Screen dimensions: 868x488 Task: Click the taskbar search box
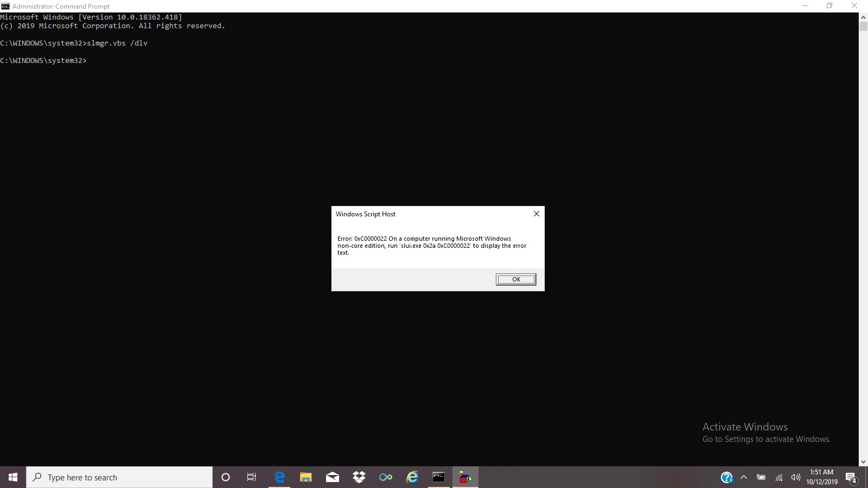click(119, 477)
